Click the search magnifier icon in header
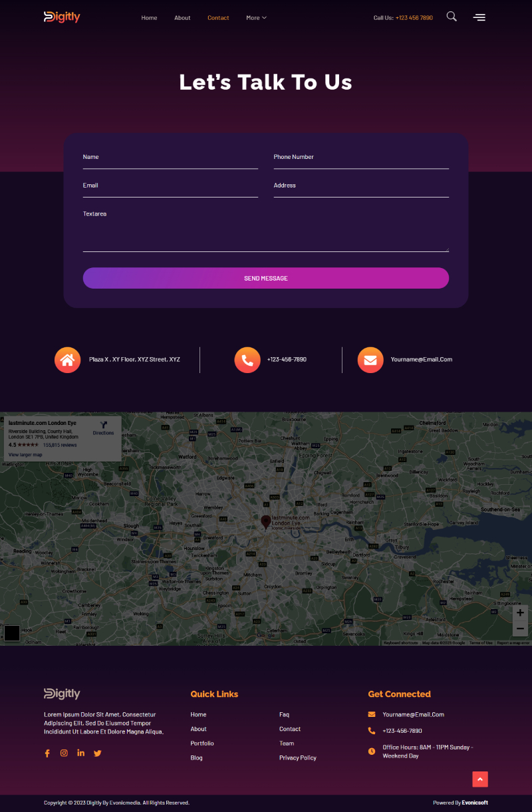 click(x=452, y=17)
